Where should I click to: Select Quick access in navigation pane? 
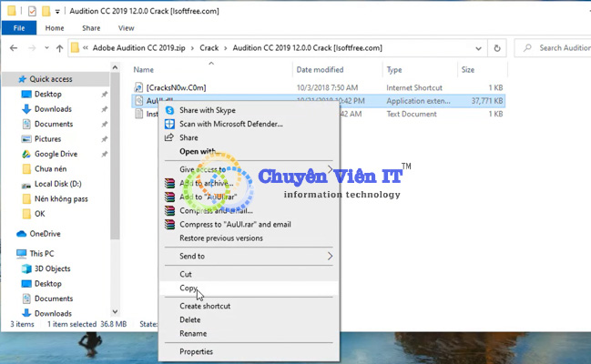tap(51, 79)
